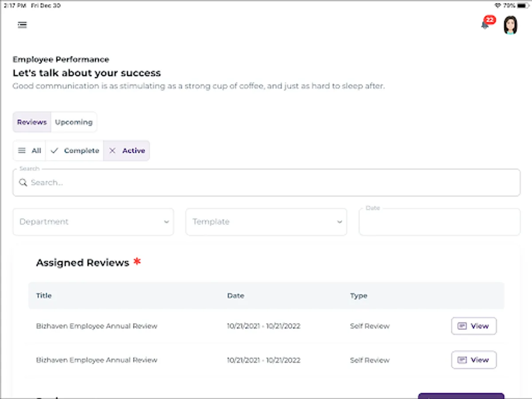Image resolution: width=532 pixels, height=399 pixels.
Task: Open the user profile avatar
Action: [511, 25]
